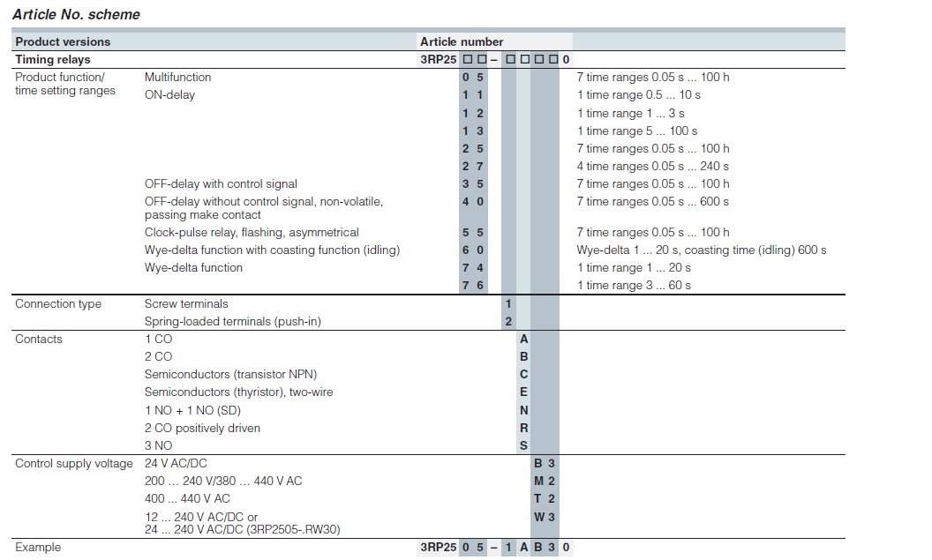Click "3RP25" in the Timing relays row
The image size is (932, 560).
click(438, 59)
